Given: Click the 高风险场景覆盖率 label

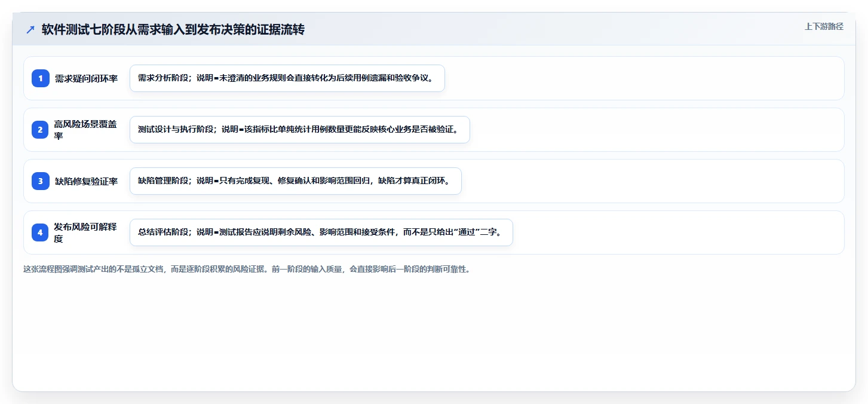Looking at the screenshot, I should (x=86, y=130).
